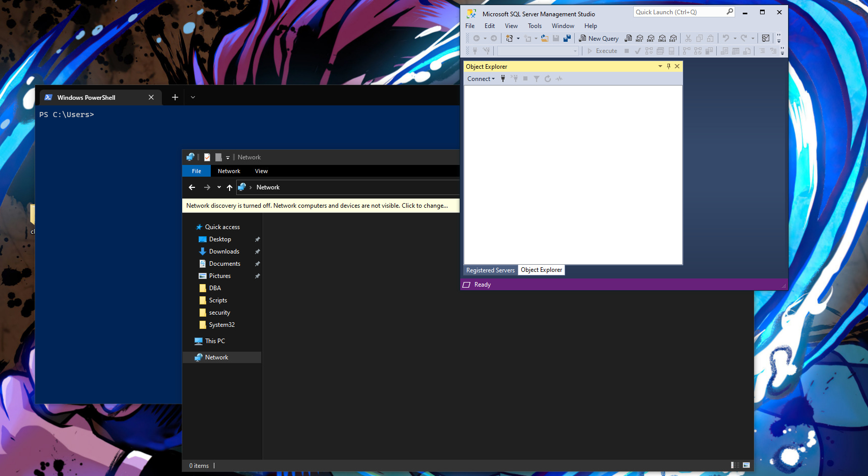
Task: Open a New Query window
Action: 599,38
